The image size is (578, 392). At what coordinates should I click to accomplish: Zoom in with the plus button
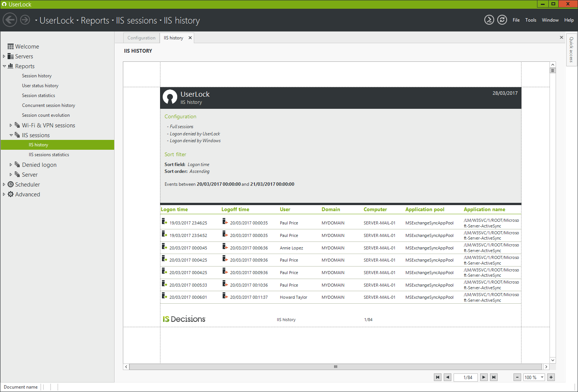pos(551,377)
